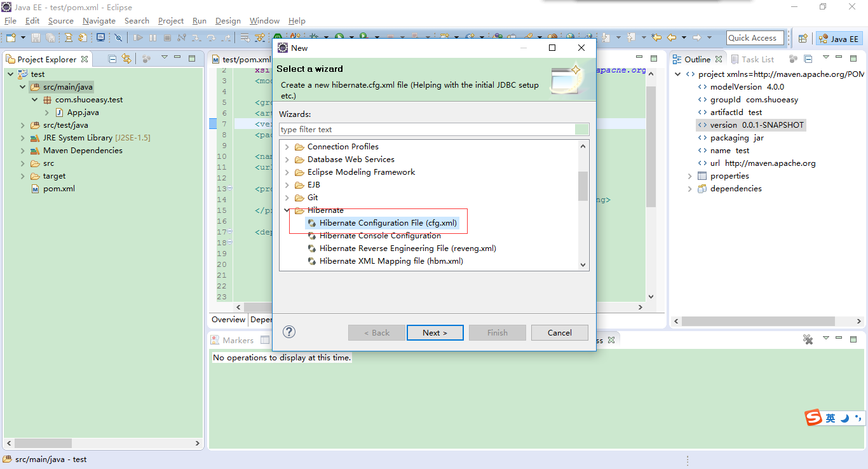Expand the JRE System Library node

pyautogui.click(x=23, y=138)
